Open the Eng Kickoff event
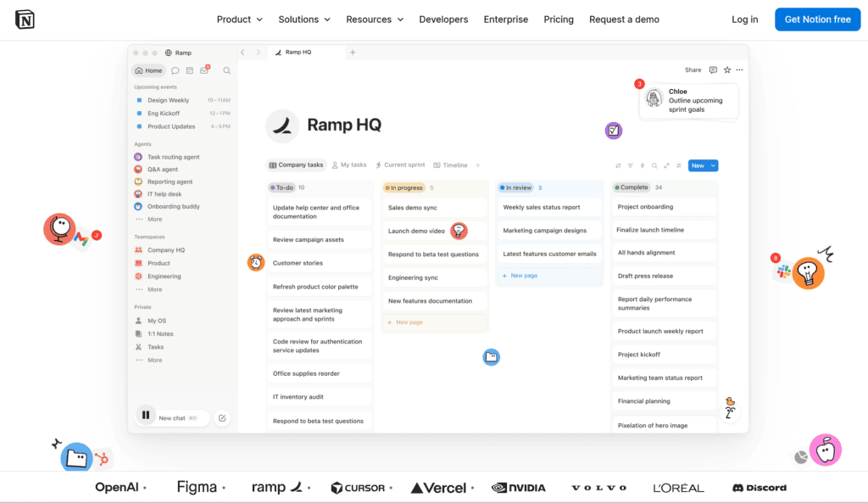The height and width of the screenshot is (503, 868). 183,113
